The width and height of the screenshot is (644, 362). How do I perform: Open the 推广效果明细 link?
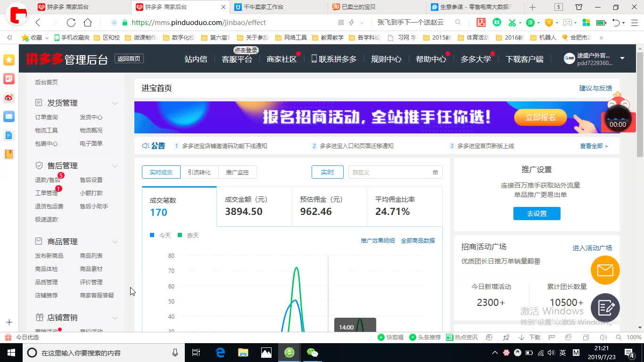pyautogui.click(x=378, y=240)
